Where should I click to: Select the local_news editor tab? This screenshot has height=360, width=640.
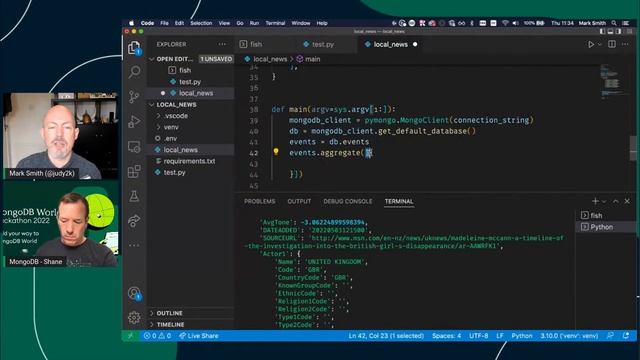coord(390,44)
